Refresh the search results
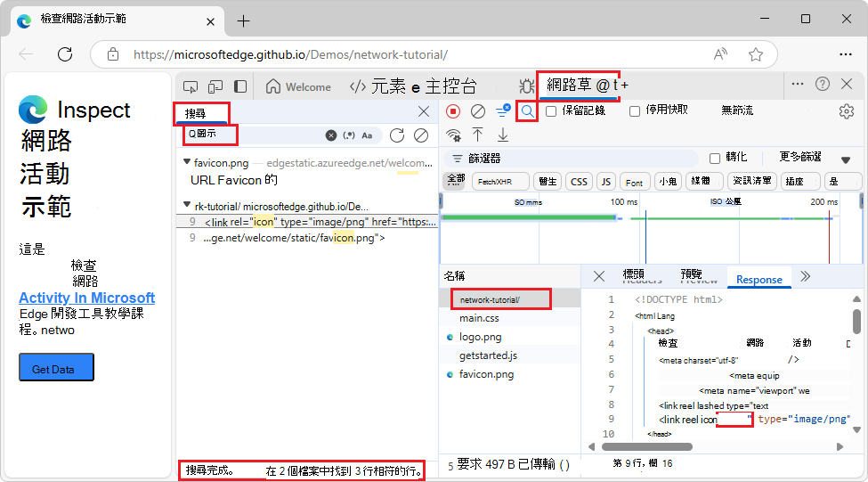The image size is (868, 482). pyautogui.click(x=397, y=135)
